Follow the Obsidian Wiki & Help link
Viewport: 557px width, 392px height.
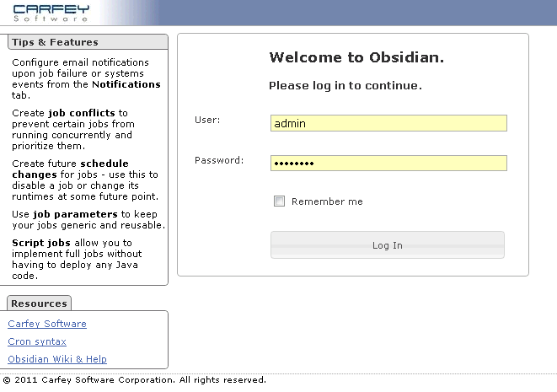pos(57,359)
